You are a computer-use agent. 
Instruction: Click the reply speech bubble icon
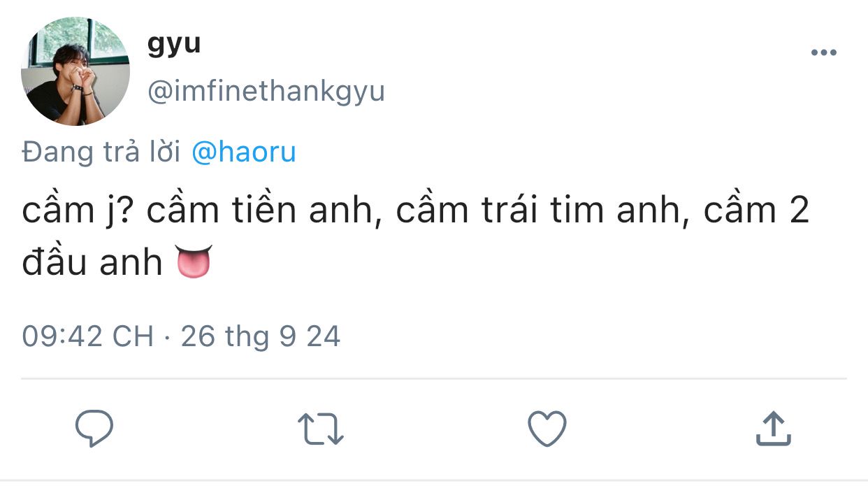click(x=94, y=429)
